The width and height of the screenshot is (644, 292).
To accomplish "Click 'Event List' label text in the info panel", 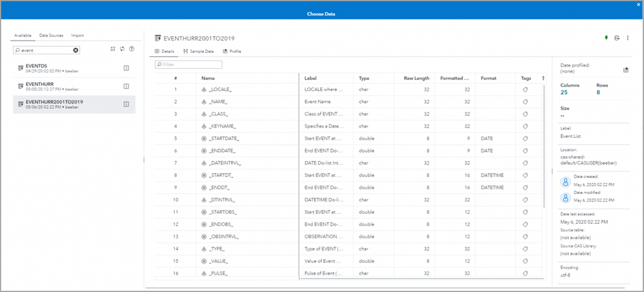I will 569,136.
